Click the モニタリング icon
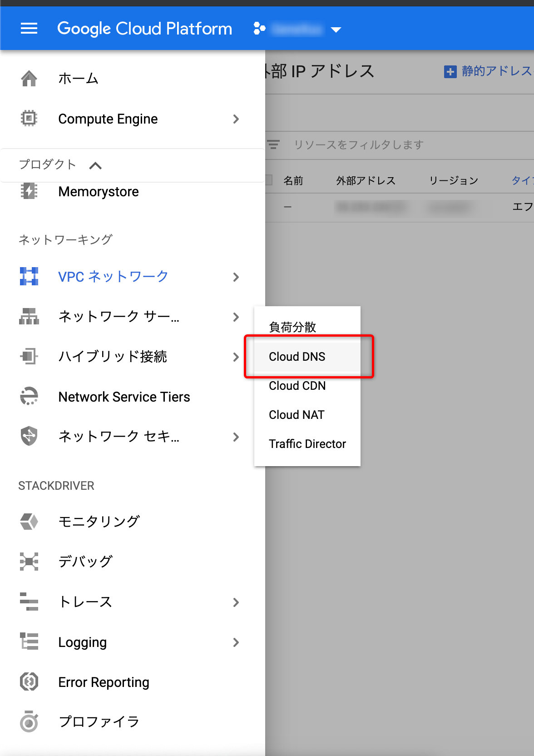The height and width of the screenshot is (756, 534). 29,522
